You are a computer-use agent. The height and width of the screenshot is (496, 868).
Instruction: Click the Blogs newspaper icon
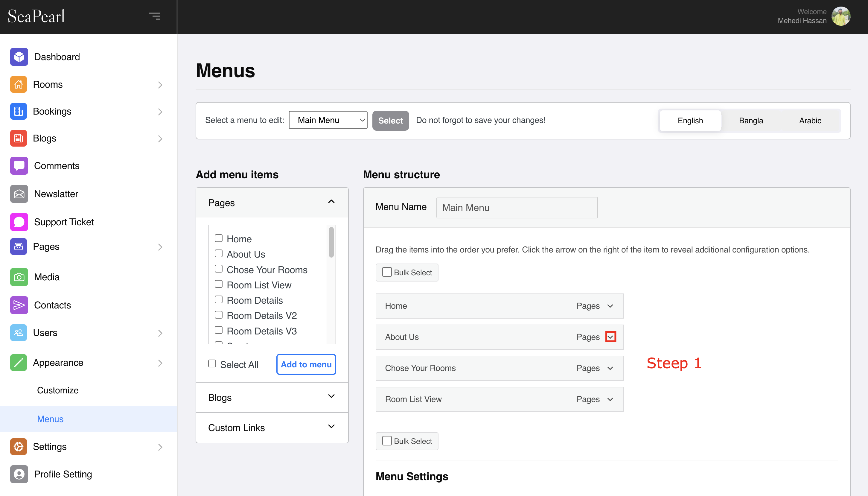(x=19, y=138)
